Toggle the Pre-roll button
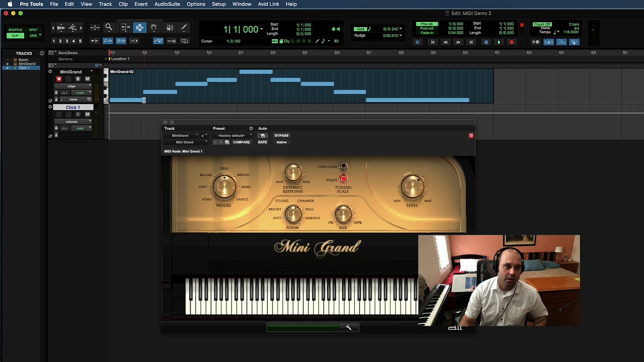 coord(427,24)
